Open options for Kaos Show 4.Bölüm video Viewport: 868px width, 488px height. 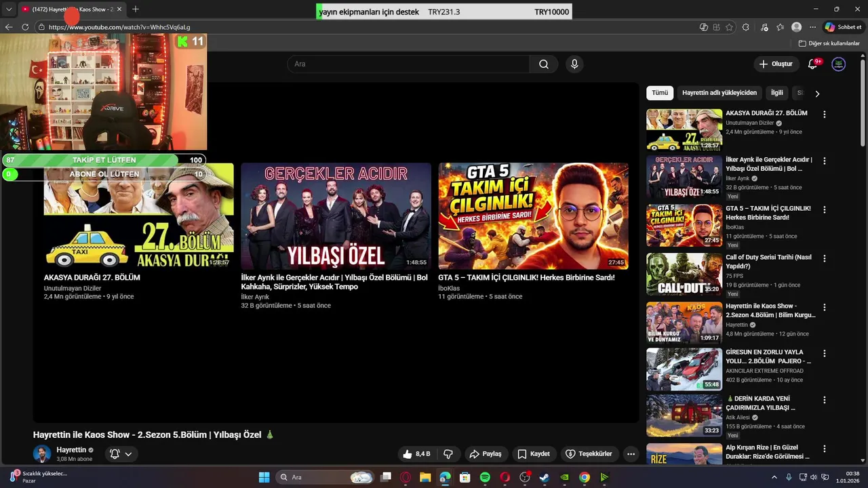point(825,307)
